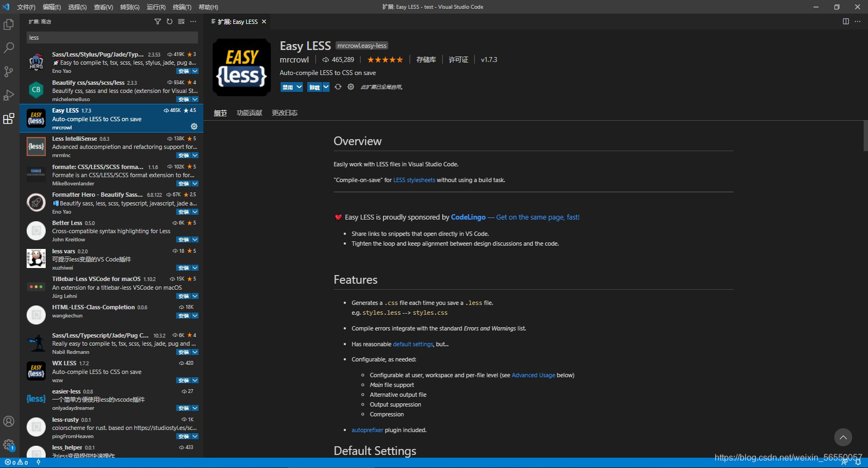Open the Search view in activity bar
The image size is (868, 468).
pos(9,48)
